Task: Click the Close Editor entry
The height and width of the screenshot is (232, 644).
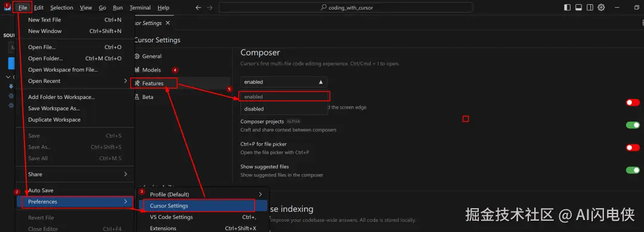Action: (x=75, y=228)
